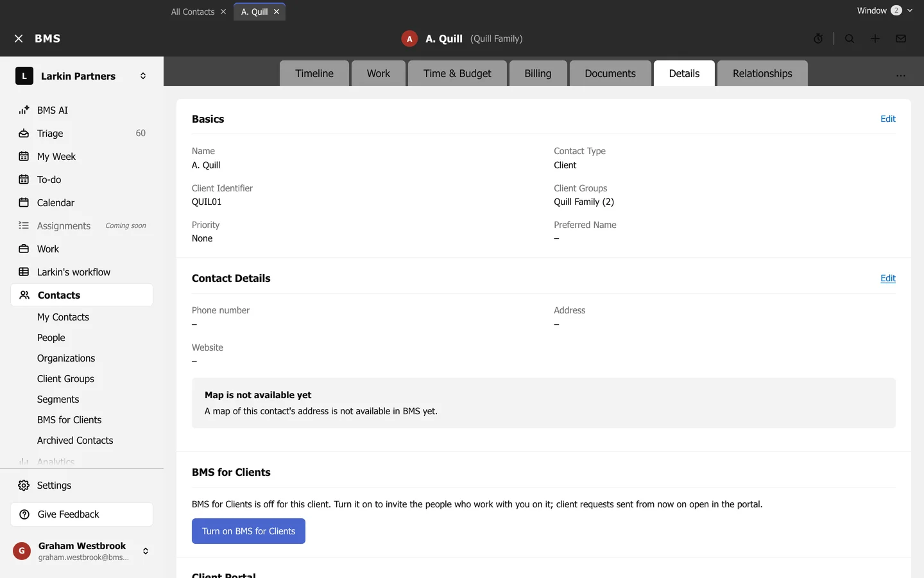Close the All Contacts tab
Viewport: 924px width, 578px height.
[x=223, y=12]
